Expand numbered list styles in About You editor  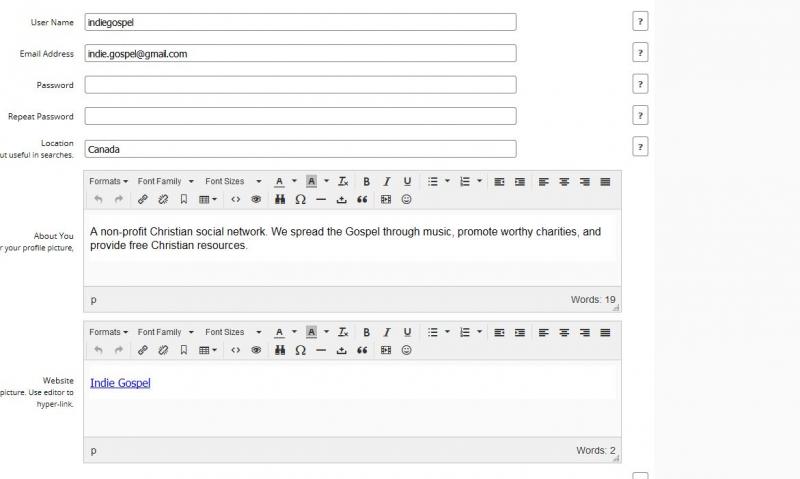point(479,181)
